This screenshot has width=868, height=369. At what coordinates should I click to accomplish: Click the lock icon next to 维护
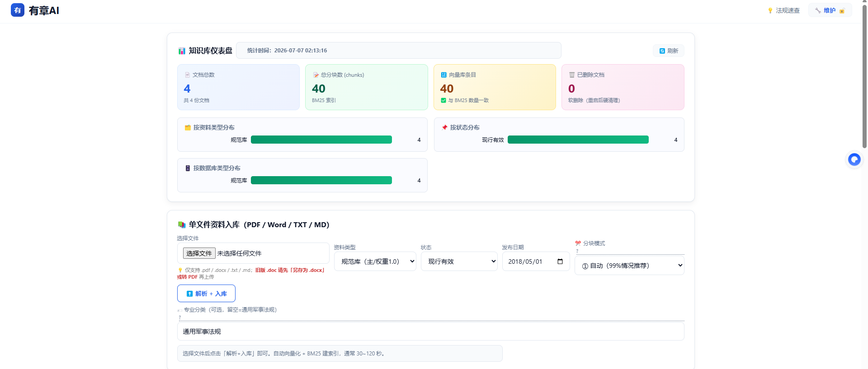point(842,11)
